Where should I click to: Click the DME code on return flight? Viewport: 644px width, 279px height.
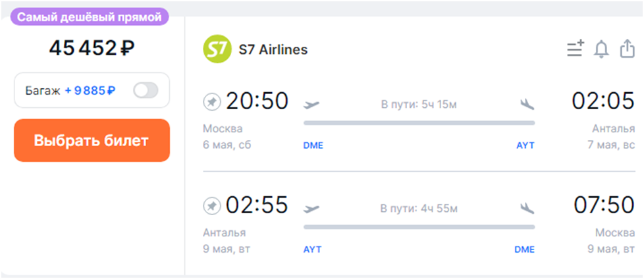525,250
